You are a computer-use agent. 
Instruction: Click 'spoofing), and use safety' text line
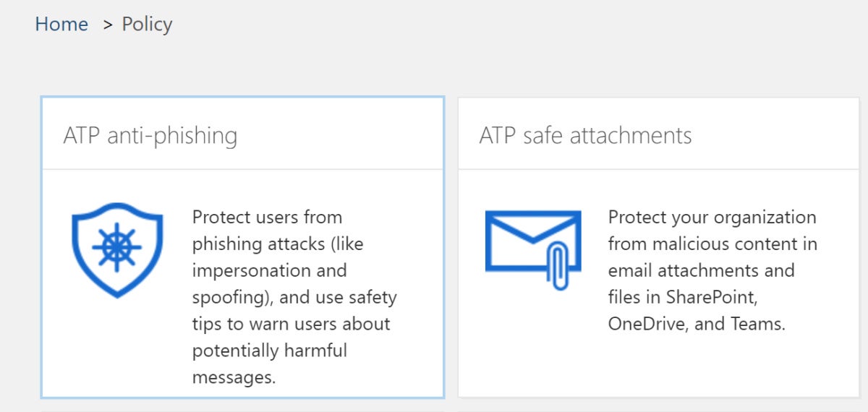pyautogui.click(x=294, y=297)
